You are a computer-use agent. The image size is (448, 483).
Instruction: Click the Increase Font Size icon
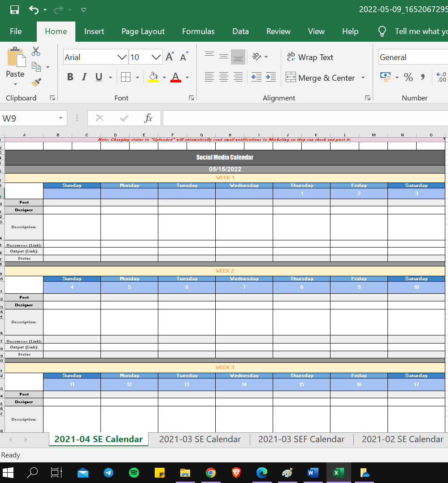pos(170,57)
